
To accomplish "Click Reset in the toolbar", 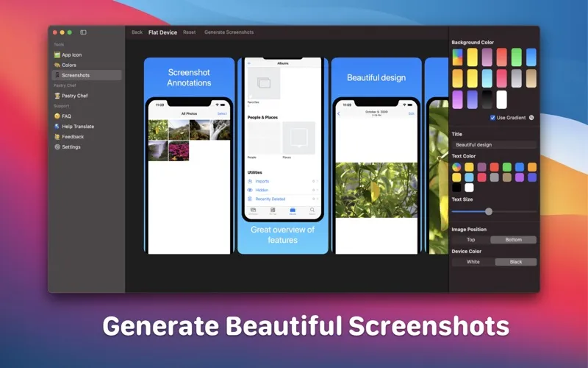I will tap(190, 32).
